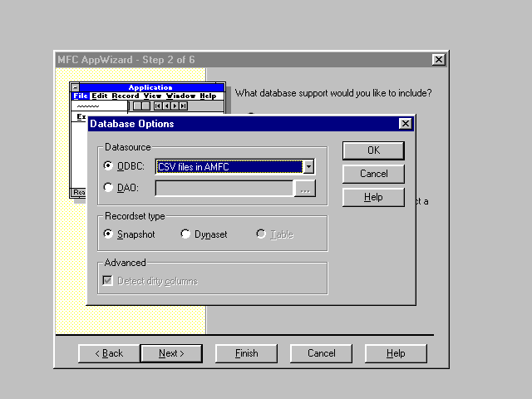532x399 pixels.
Task: Select the ODBC datasource radio button
Action: coord(108,166)
